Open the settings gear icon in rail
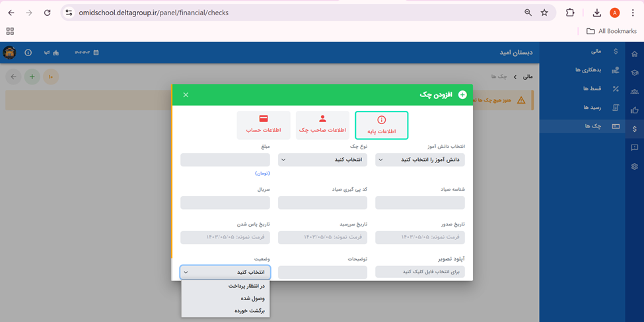644x322 pixels. tap(635, 166)
